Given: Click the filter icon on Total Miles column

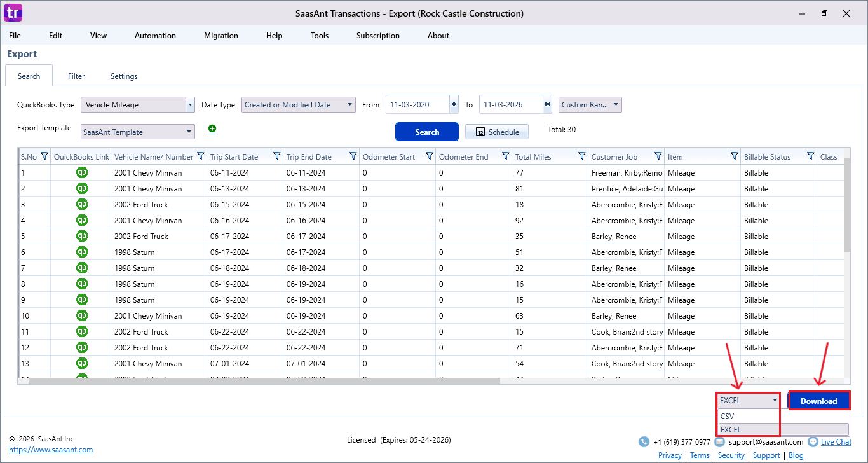Looking at the screenshot, I should point(581,156).
